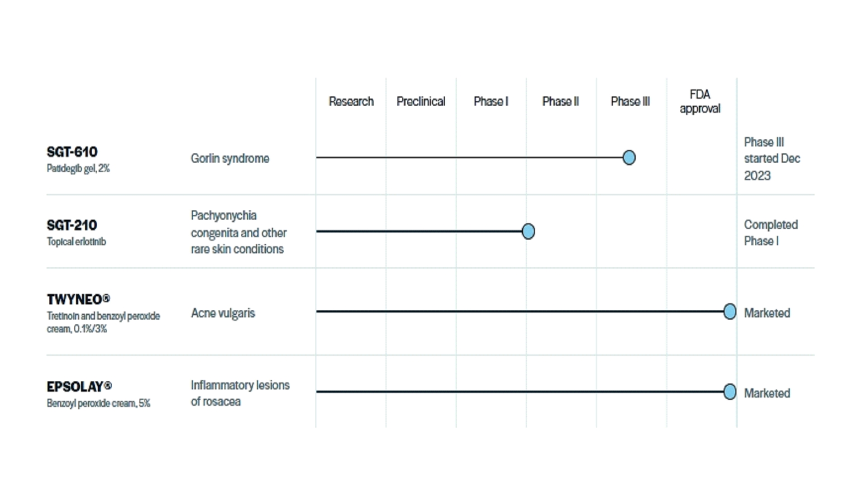Select the Research column header
This screenshot has width=868, height=487.
tap(351, 102)
